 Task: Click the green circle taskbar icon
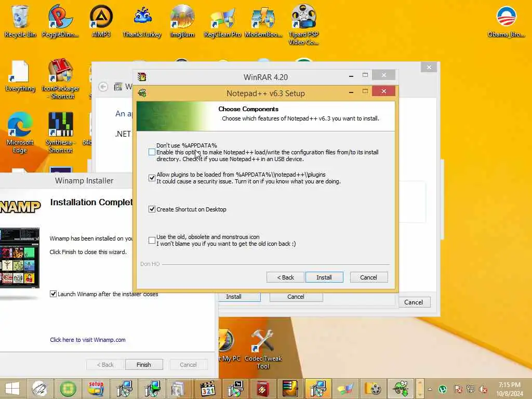point(68,389)
